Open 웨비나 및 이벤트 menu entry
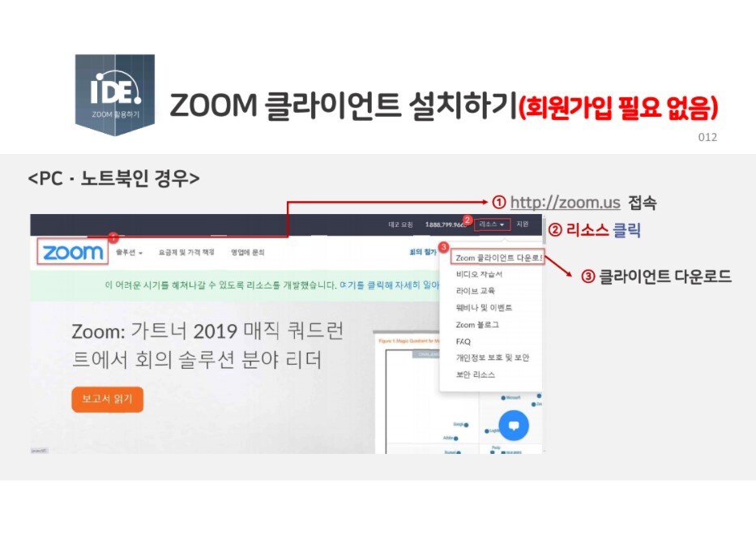Screen dimensions: 756x535 coord(484,308)
